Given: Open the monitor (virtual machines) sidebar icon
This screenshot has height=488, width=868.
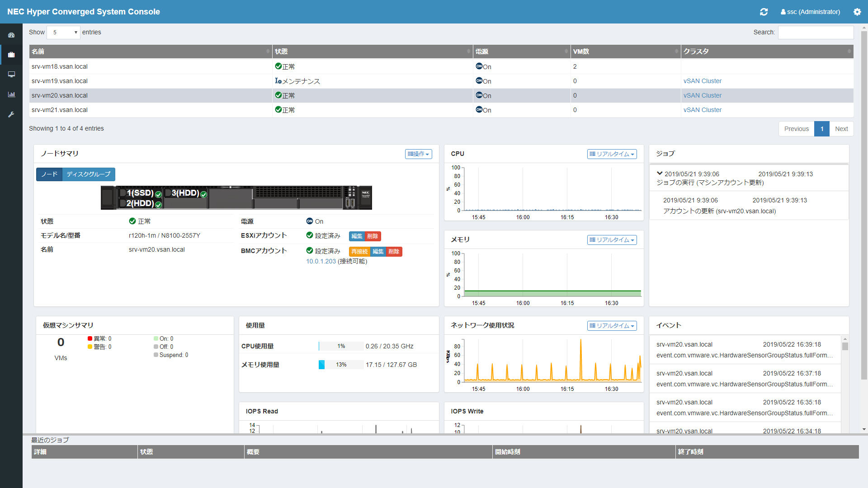Looking at the screenshot, I should point(11,75).
